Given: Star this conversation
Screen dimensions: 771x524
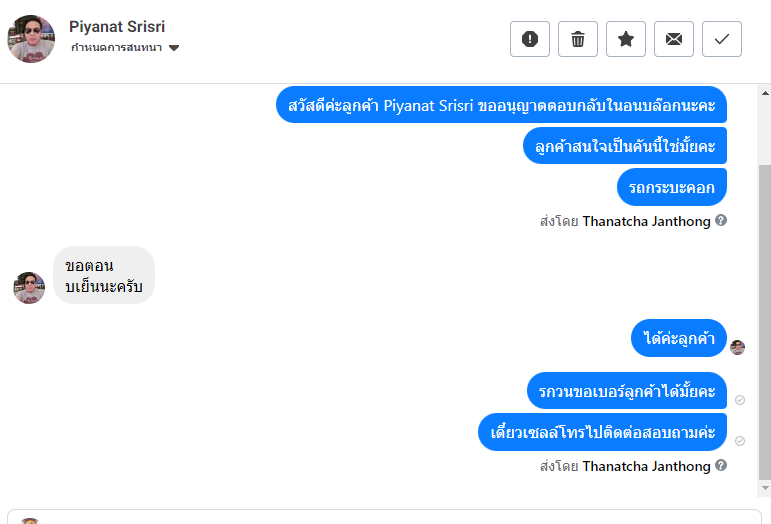Looking at the screenshot, I should [x=626, y=39].
